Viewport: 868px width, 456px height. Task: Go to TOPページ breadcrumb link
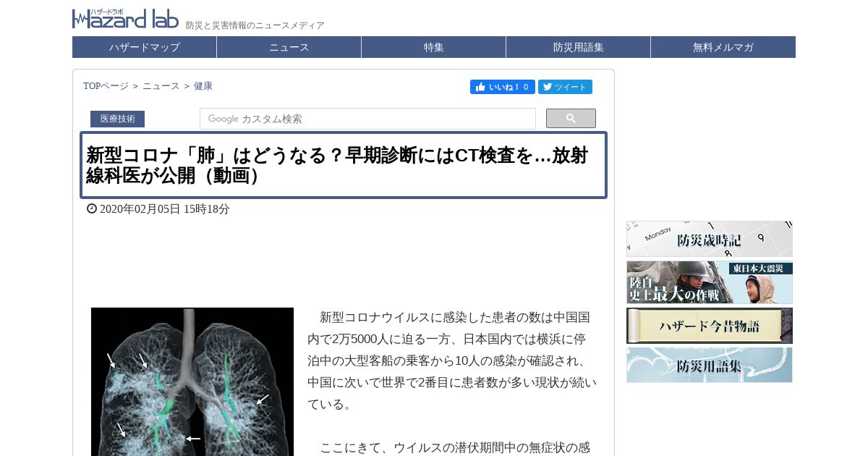coord(106,86)
